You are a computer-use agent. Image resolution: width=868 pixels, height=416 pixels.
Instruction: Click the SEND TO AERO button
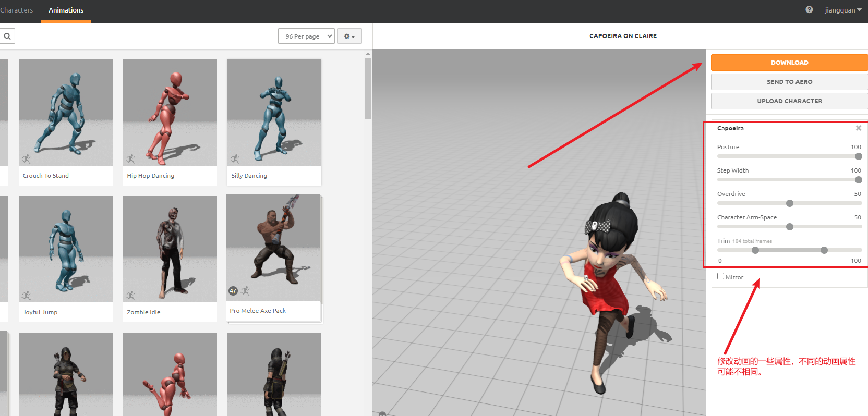point(789,82)
